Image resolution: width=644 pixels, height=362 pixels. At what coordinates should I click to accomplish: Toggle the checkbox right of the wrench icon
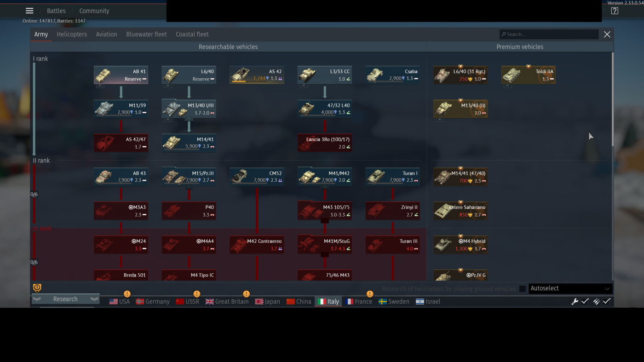pos(585,302)
